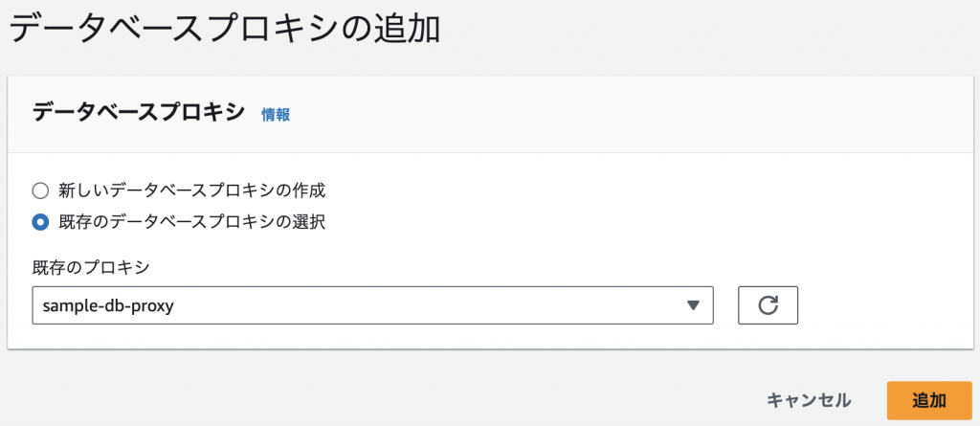The height and width of the screenshot is (426, 980).
Task: Click the キャンセル button
Action: (x=809, y=400)
